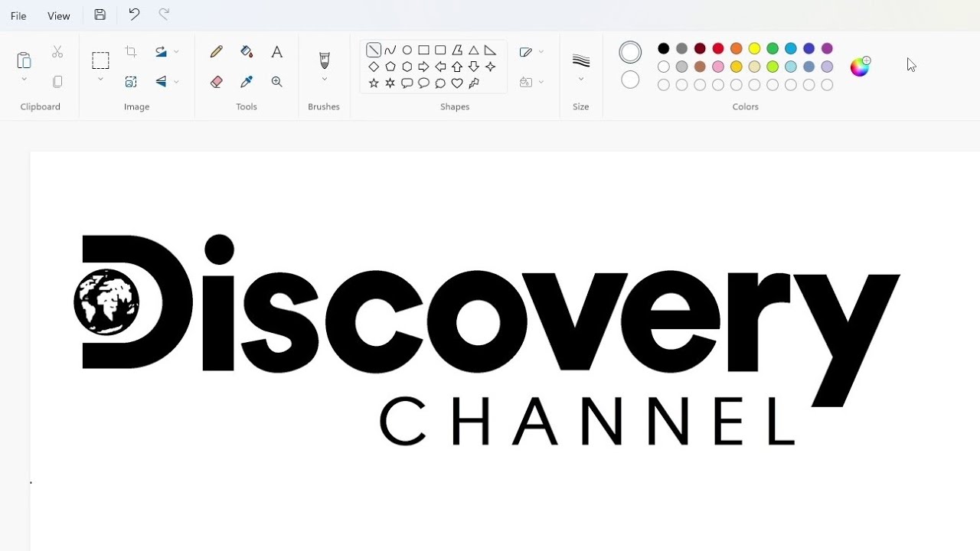Pick the green color swatch
980x551 pixels.
773,48
